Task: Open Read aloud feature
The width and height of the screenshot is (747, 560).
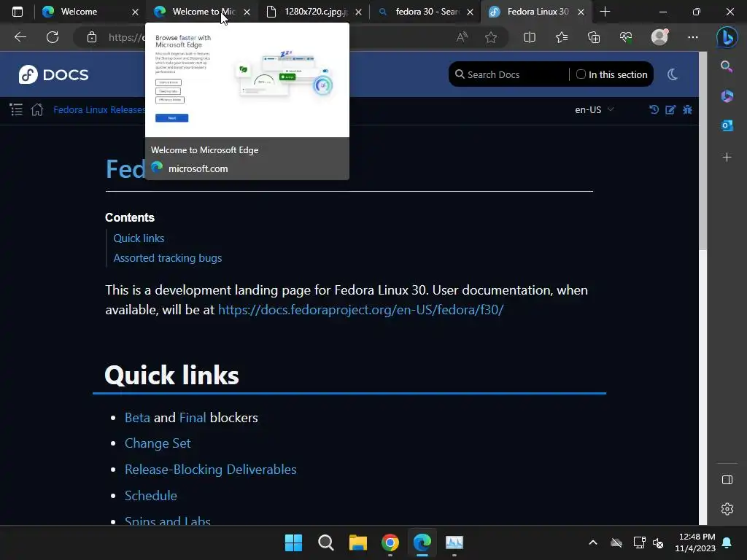Action: [462, 37]
